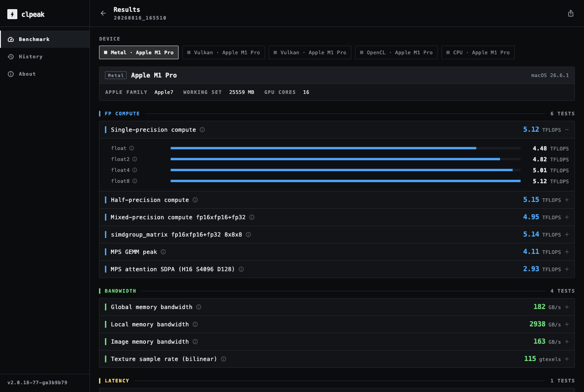Screen dimensions: 584x392
Task: Expand the MPS attention SDPA row
Action: click(567, 269)
